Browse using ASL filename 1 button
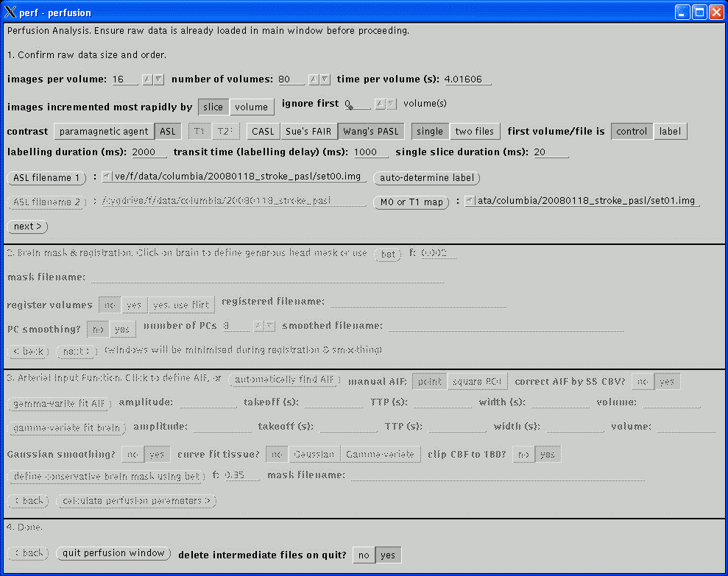728x576 pixels. [x=46, y=178]
